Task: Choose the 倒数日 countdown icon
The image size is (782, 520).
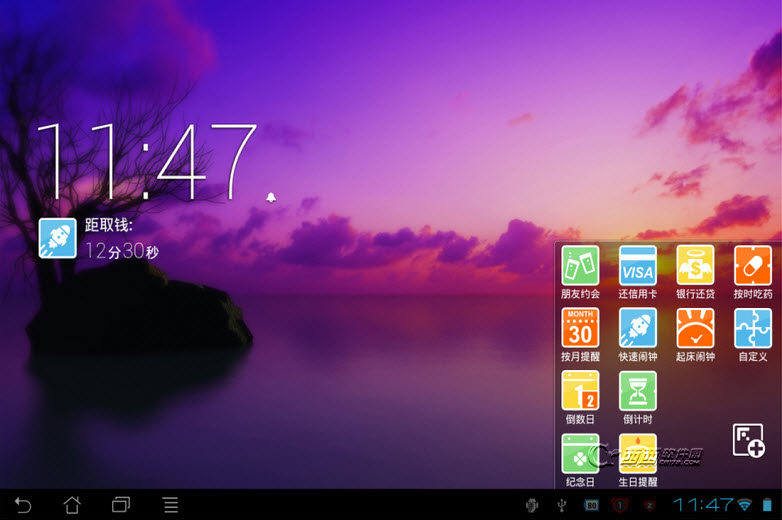Action: [x=580, y=390]
